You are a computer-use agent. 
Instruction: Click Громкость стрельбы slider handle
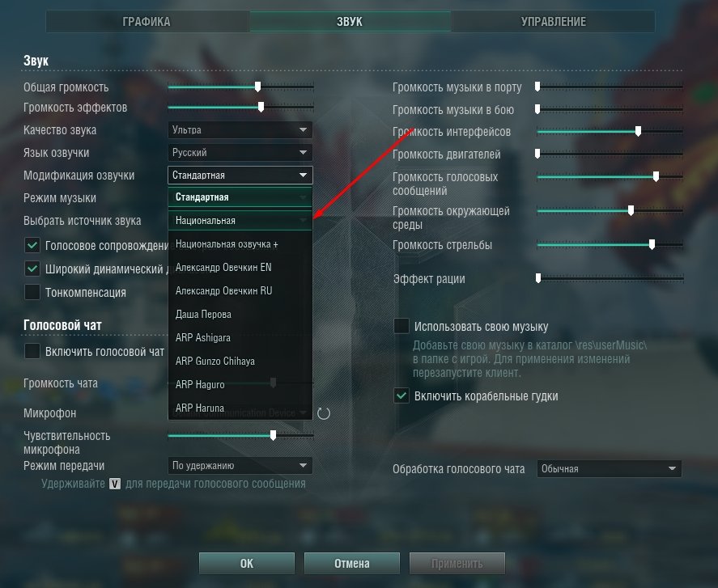point(652,244)
